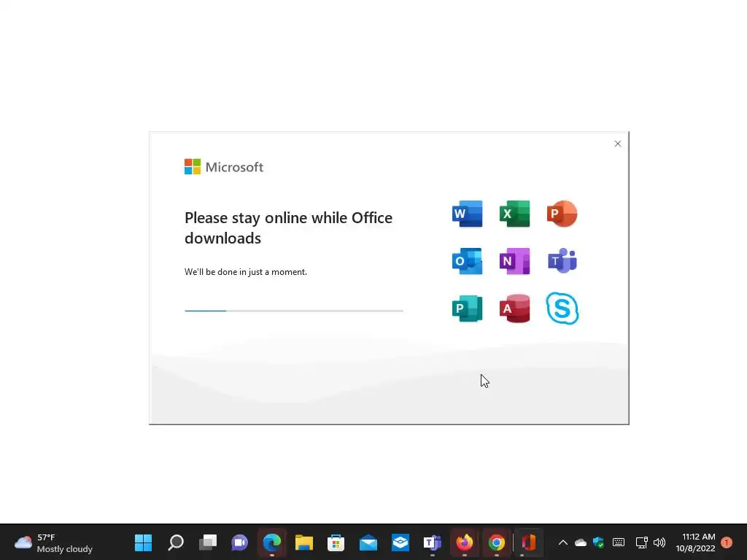Switch to Firefox on the taskbar
Image resolution: width=747 pixels, height=560 pixels.
[x=465, y=542]
